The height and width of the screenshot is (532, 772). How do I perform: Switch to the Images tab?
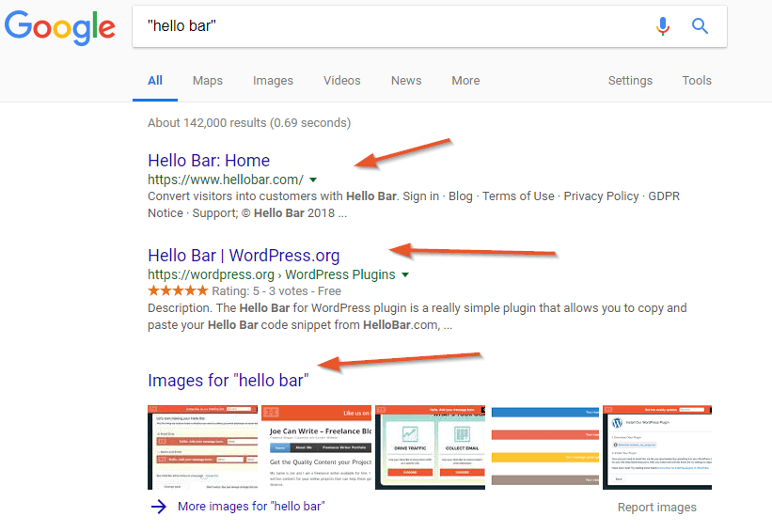[x=273, y=81]
